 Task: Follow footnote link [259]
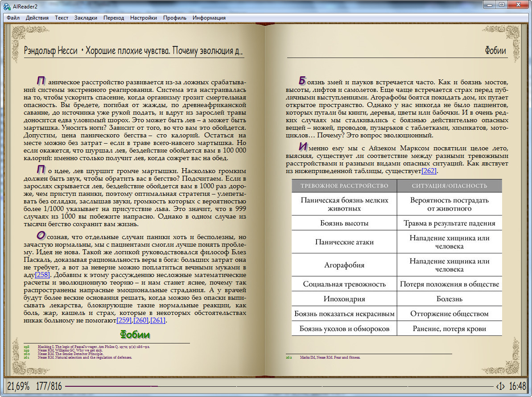[x=124, y=320]
